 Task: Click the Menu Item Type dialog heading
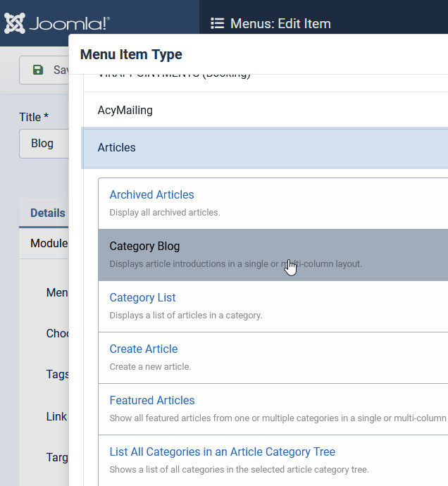[131, 54]
